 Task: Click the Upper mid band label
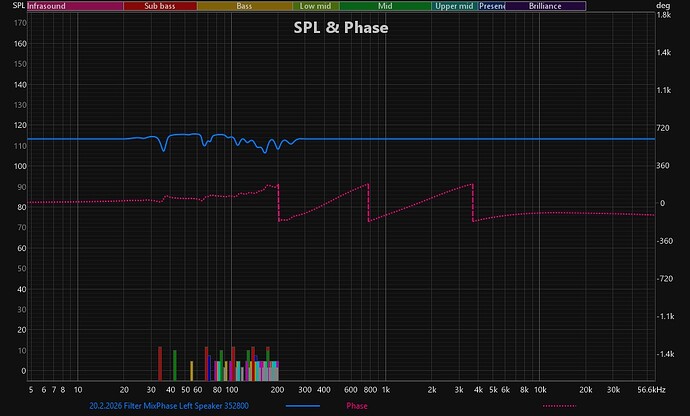(x=454, y=6)
